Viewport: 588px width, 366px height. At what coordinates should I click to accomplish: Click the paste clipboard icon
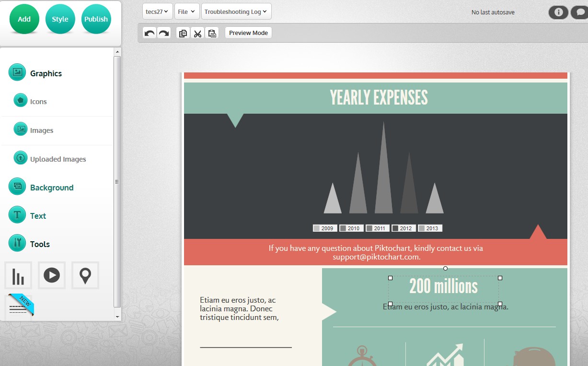pyautogui.click(x=212, y=33)
